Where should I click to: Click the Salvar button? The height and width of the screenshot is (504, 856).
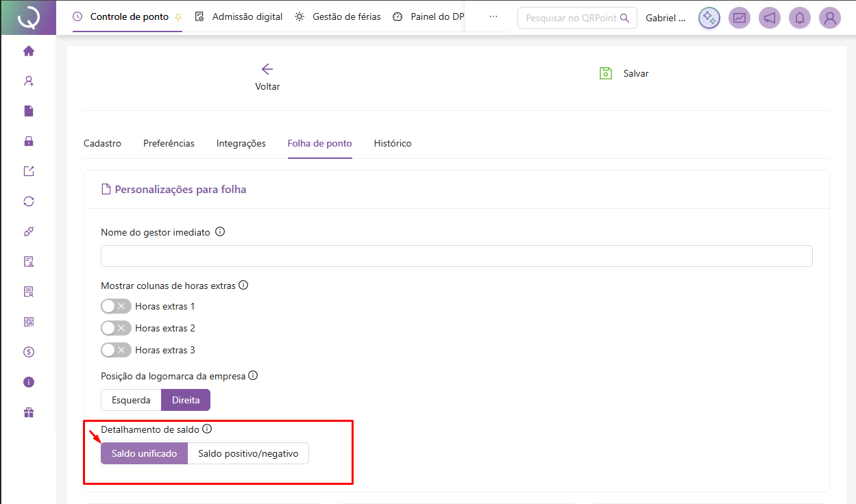624,73
